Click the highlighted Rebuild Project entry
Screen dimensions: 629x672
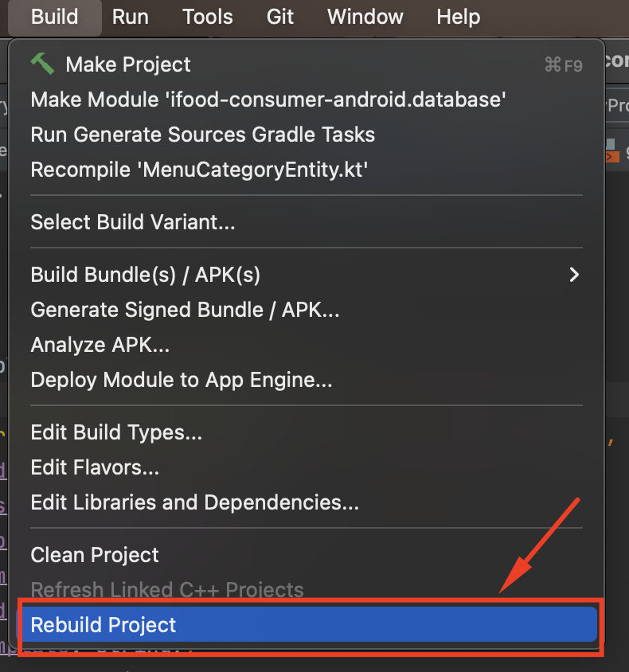(104, 625)
